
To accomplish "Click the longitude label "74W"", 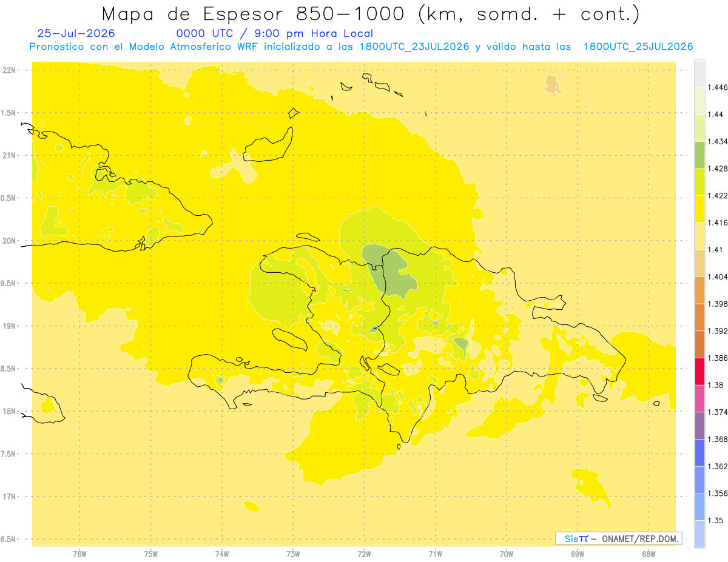I will click(x=222, y=554).
